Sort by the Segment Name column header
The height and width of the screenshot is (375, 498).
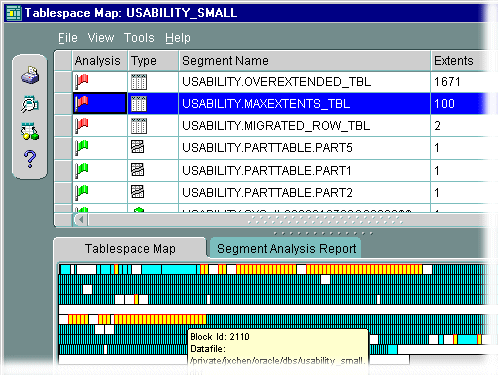304,61
